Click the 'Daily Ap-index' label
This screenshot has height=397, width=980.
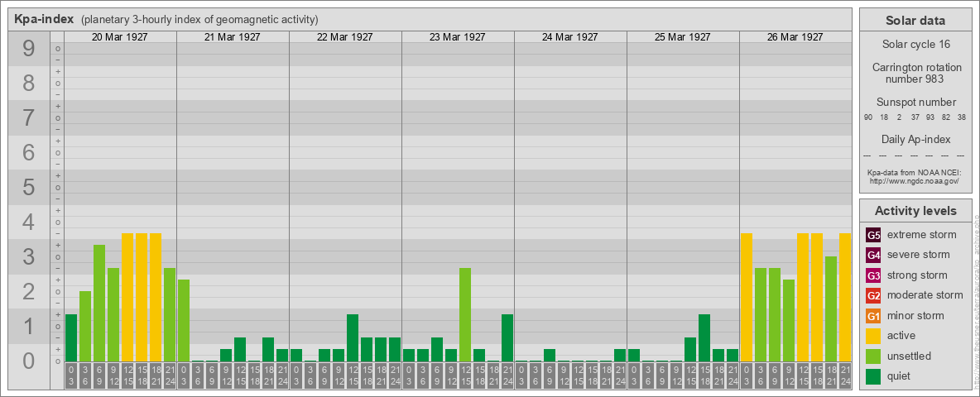point(915,139)
